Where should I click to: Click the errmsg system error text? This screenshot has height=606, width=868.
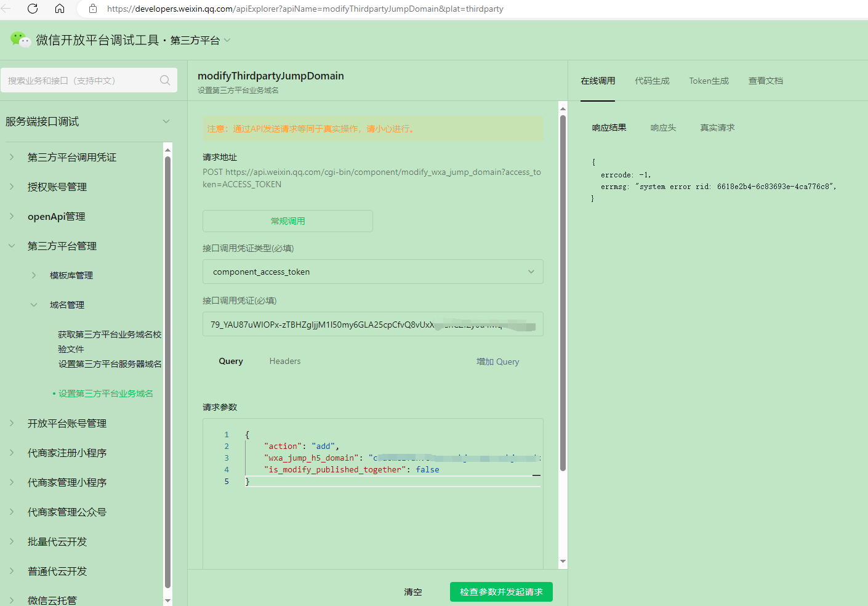[x=718, y=187]
